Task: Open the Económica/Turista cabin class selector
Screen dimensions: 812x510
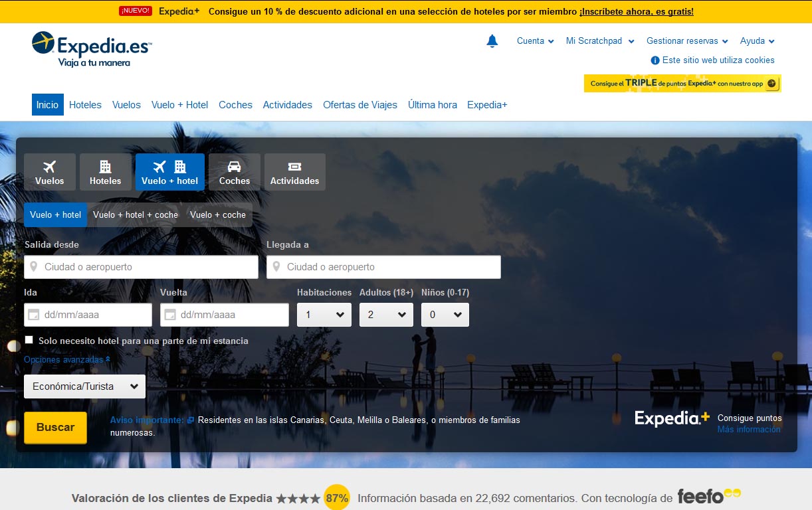Action: [x=84, y=386]
